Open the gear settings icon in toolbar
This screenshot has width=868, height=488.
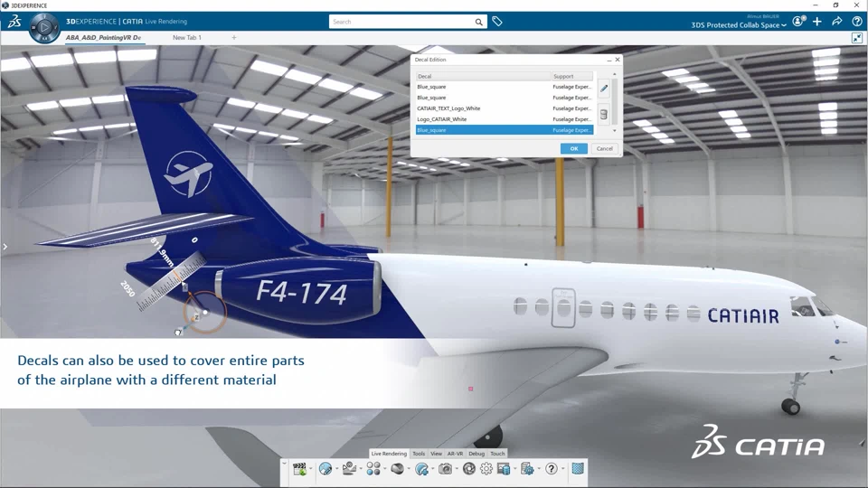(486, 469)
